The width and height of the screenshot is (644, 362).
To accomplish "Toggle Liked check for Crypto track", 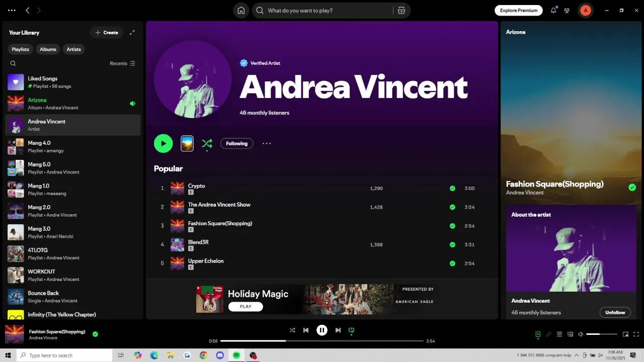I will point(452,189).
